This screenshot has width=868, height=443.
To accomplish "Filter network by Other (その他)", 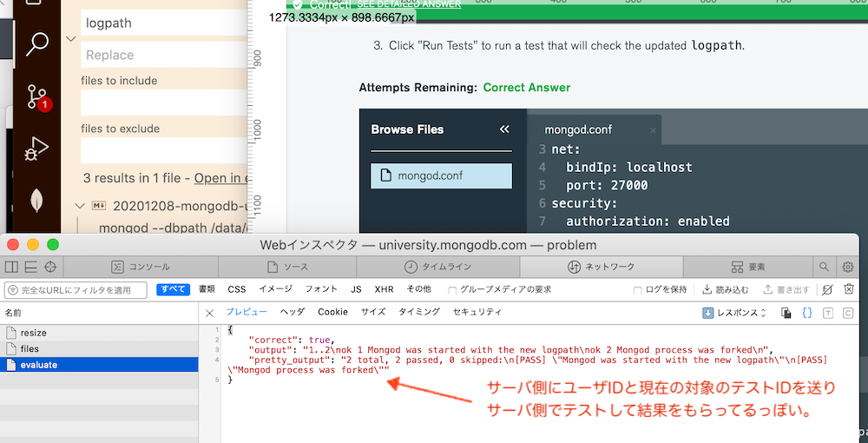I will tap(418, 289).
